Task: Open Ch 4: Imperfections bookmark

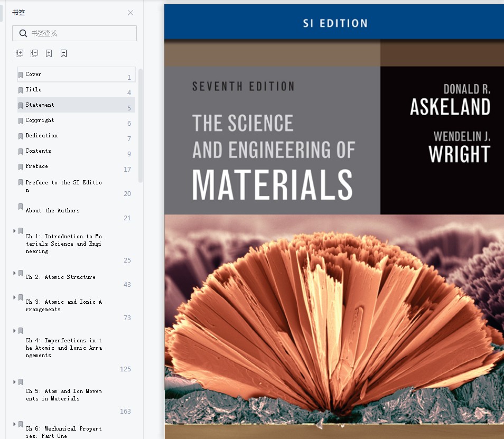Action: tap(63, 348)
